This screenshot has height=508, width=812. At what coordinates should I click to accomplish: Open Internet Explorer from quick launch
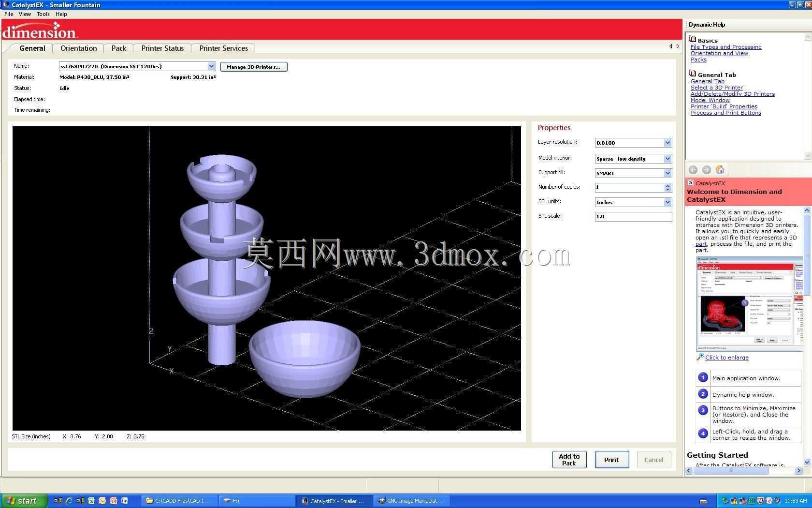pyautogui.click(x=69, y=501)
